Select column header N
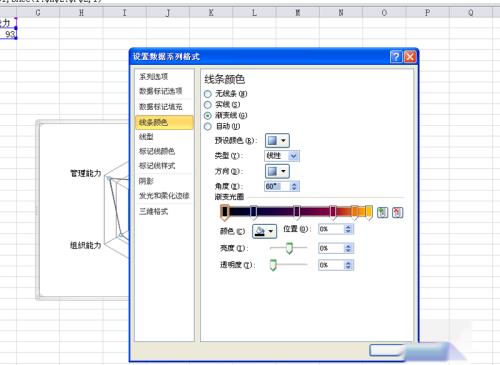The width and height of the screenshot is (500, 365). [x=341, y=13]
